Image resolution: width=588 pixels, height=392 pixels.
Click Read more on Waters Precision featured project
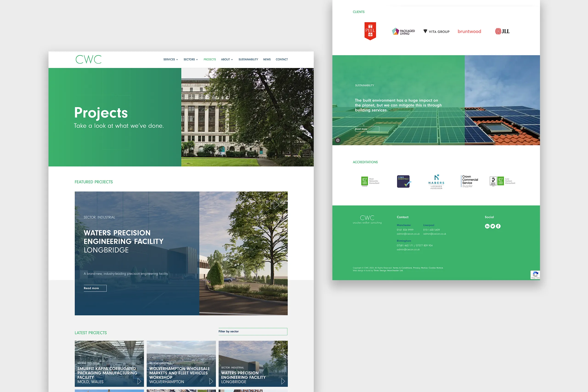tap(95, 288)
